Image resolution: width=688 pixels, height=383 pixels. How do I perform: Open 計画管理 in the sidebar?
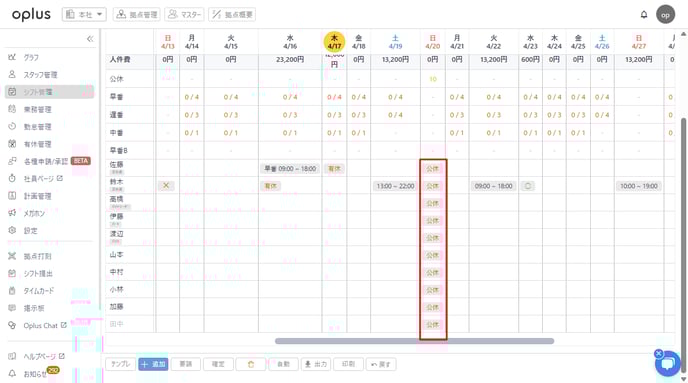tap(38, 196)
